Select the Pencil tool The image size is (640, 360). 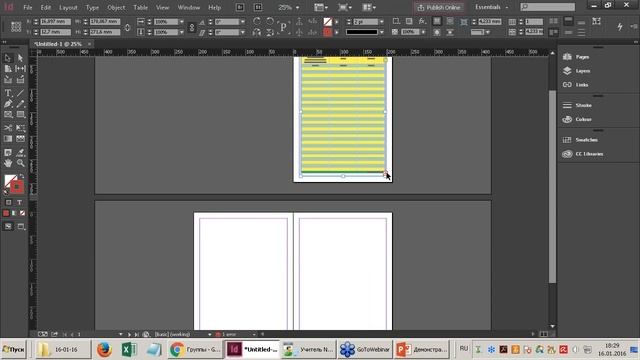20,104
